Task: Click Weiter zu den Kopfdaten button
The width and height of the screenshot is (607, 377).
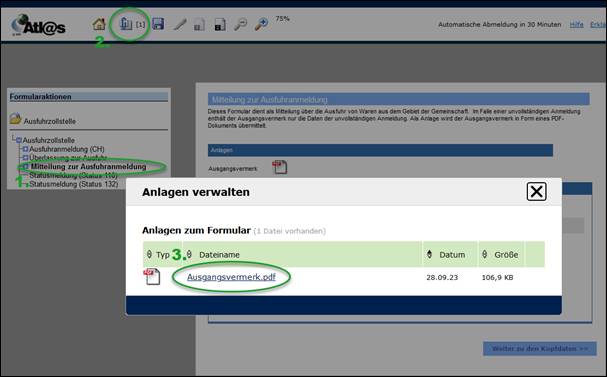Action: click(x=540, y=349)
